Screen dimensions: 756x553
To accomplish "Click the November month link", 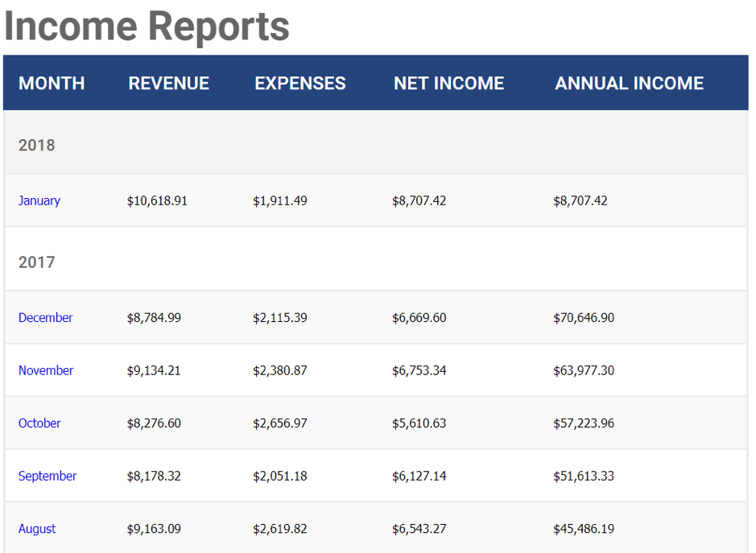I will 46,370.
